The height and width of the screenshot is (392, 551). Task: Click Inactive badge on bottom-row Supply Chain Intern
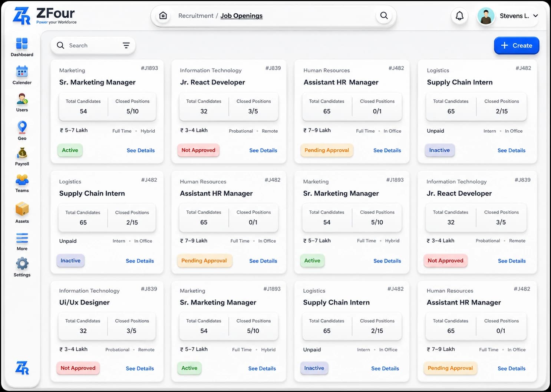314,368
